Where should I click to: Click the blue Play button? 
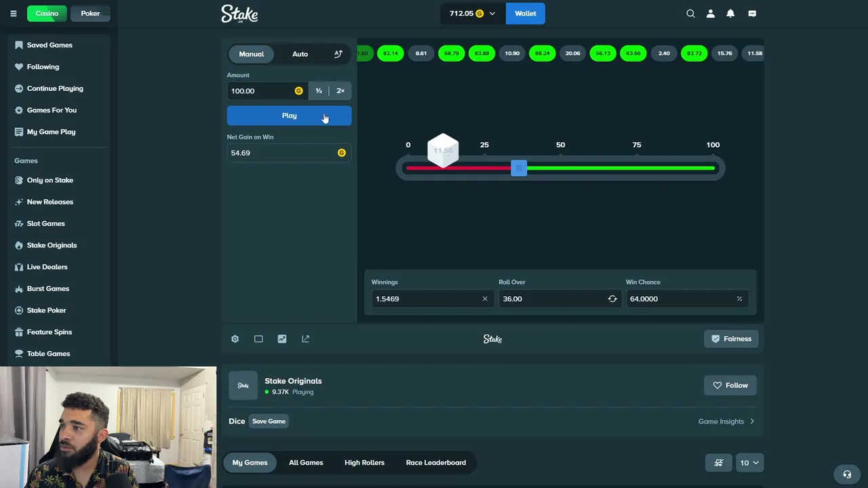pyautogui.click(x=290, y=116)
